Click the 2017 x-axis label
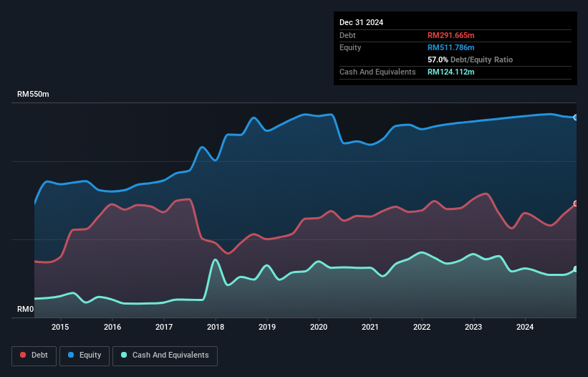588x377 pixels. [x=164, y=327]
